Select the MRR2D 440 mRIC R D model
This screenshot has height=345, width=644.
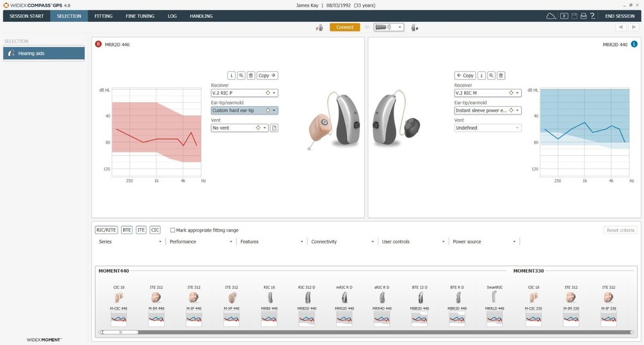point(344,306)
